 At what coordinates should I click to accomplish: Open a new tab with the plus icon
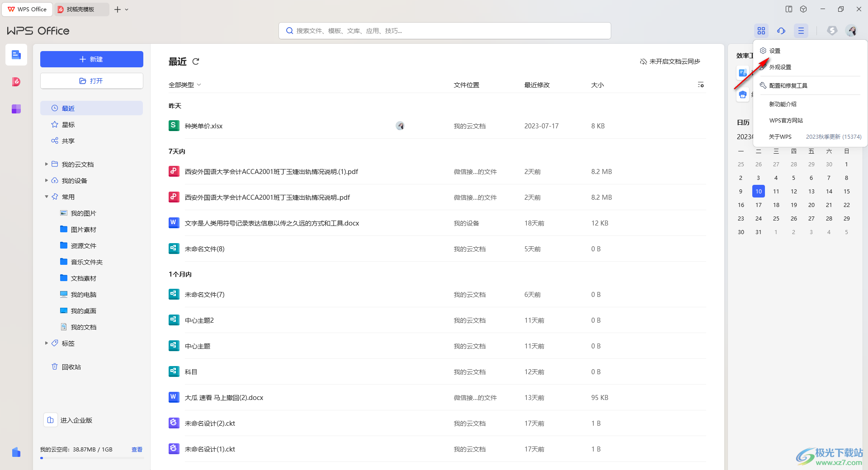[x=118, y=9]
